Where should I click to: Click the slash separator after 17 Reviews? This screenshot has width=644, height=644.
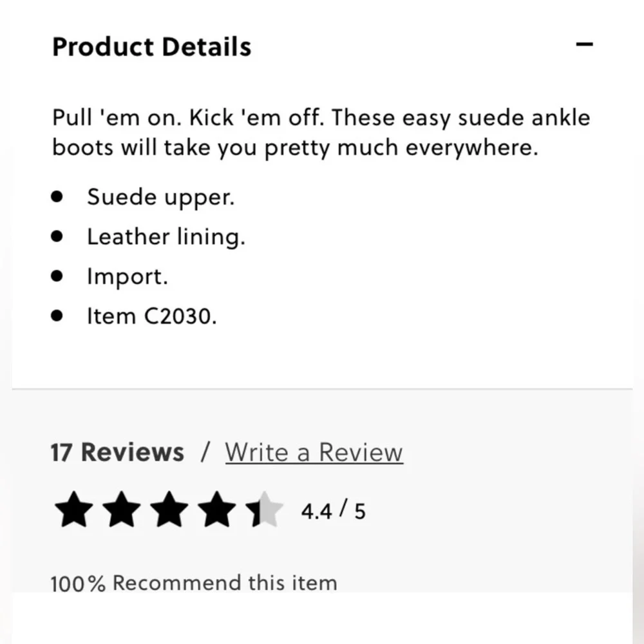[x=205, y=452]
